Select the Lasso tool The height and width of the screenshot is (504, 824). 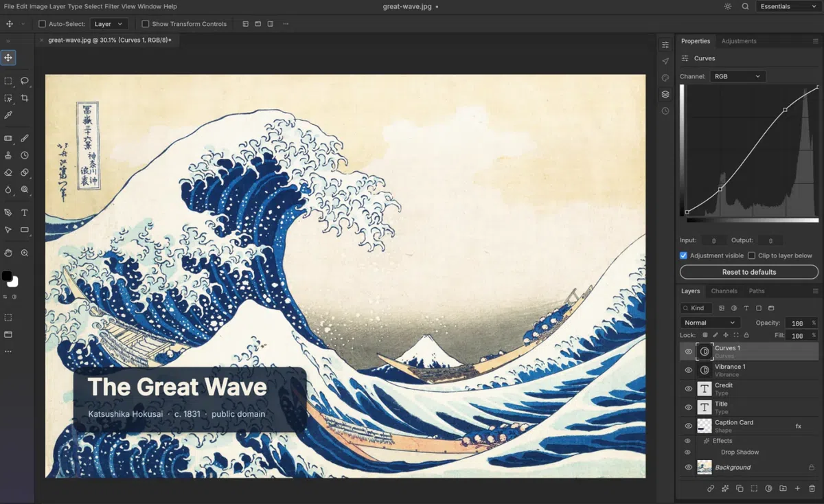(25, 80)
